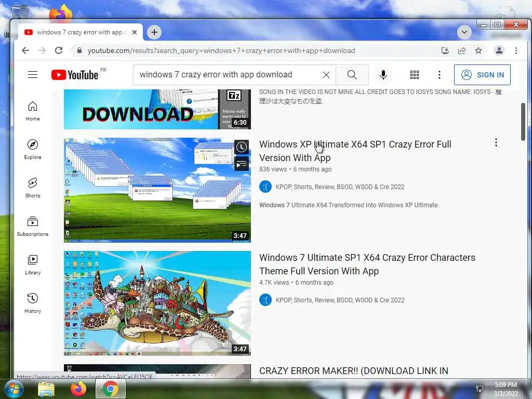Bookmark this page with the star icon
Screen dimensions: 532x399
point(478,50)
